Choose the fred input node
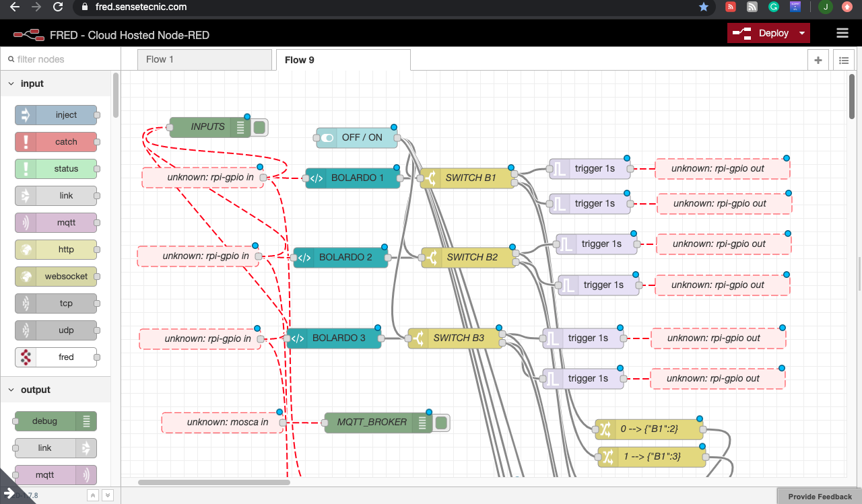The image size is (862, 504). (57, 357)
